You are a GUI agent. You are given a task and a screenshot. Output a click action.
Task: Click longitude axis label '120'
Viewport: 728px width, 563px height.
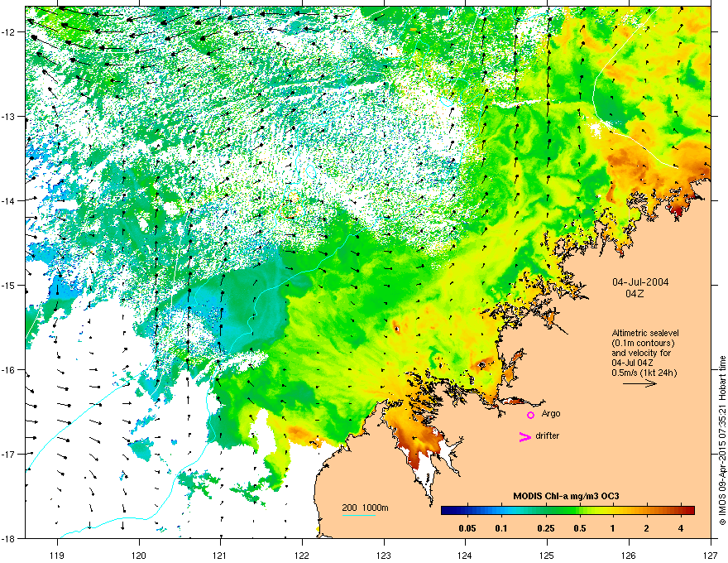pyautogui.click(x=139, y=555)
